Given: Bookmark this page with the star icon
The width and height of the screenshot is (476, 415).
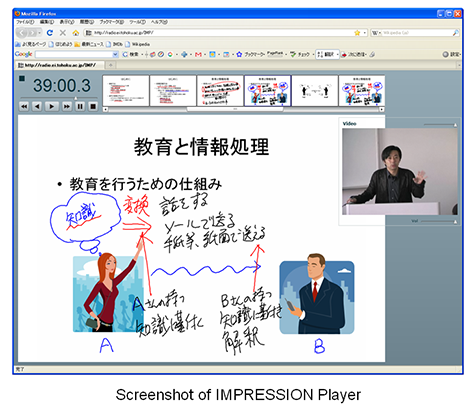Looking at the screenshot, I should click(x=357, y=33).
